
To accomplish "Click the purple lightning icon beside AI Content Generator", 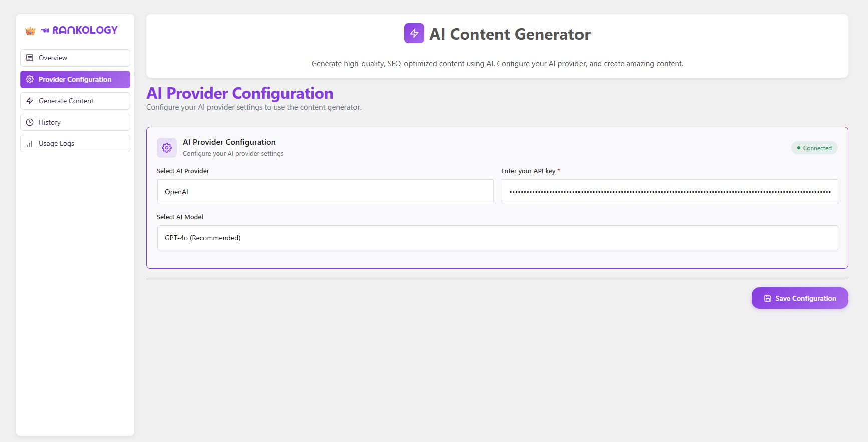I will tap(414, 33).
